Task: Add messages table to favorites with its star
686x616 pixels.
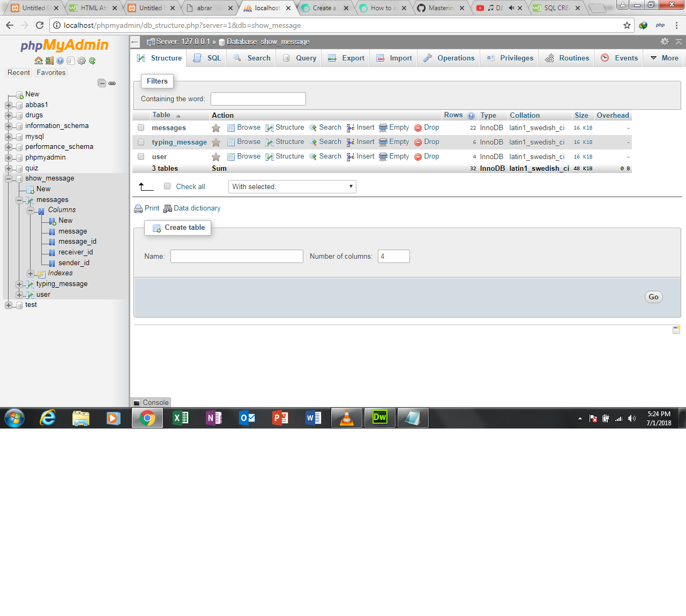Action: click(x=216, y=128)
